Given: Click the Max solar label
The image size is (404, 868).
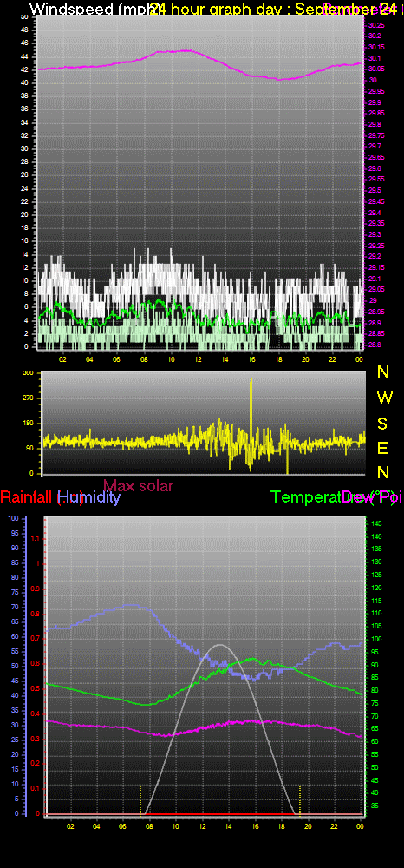Looking at the screenshot, I should 138,486.
